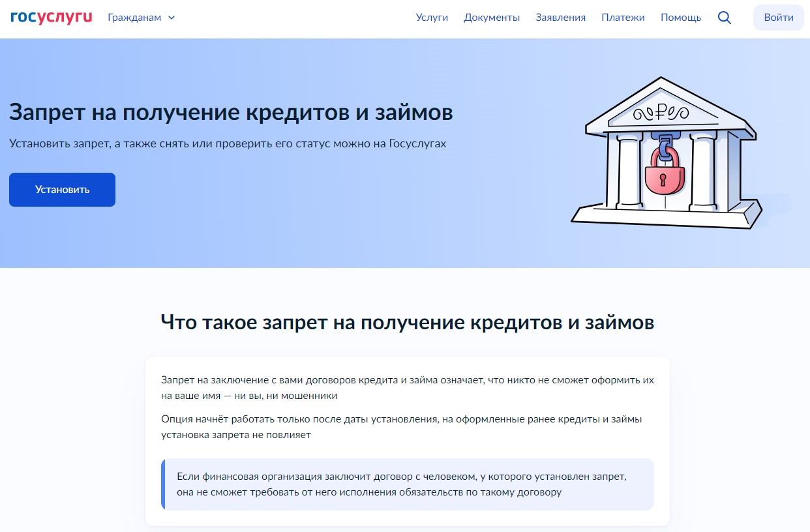Click the subtitle starting with Установить запрет
The height and width of the screenshot is (532, 810).
[228, 143]
